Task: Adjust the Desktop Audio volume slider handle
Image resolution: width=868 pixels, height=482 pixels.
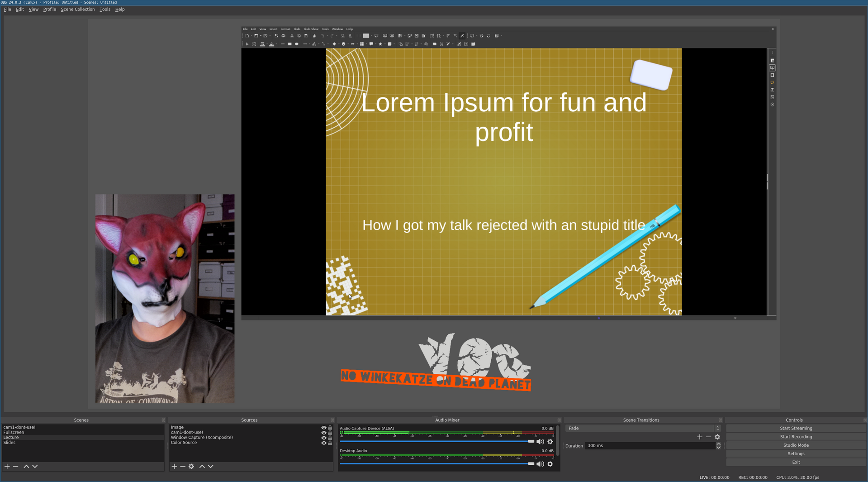Action: (x=531, y=463)
